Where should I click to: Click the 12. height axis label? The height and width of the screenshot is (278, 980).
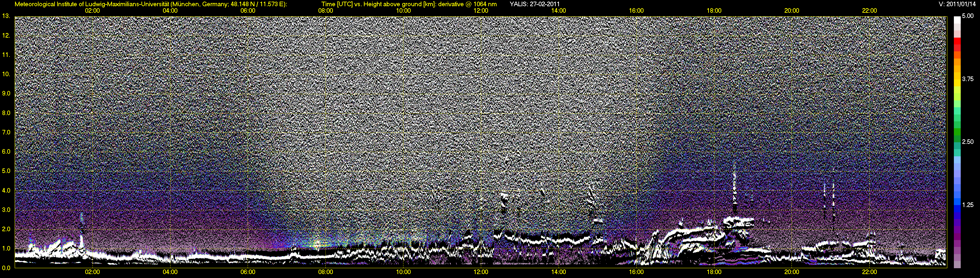[x=6, y=35]
